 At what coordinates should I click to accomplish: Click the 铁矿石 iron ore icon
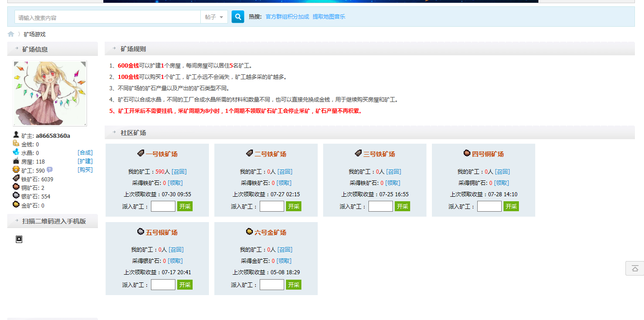(x=15, y=178)
